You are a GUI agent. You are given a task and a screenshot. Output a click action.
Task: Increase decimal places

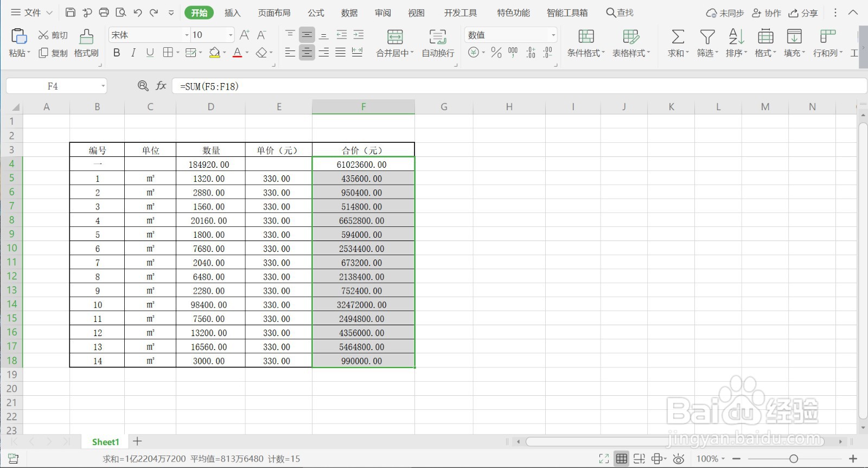point(531,53)
